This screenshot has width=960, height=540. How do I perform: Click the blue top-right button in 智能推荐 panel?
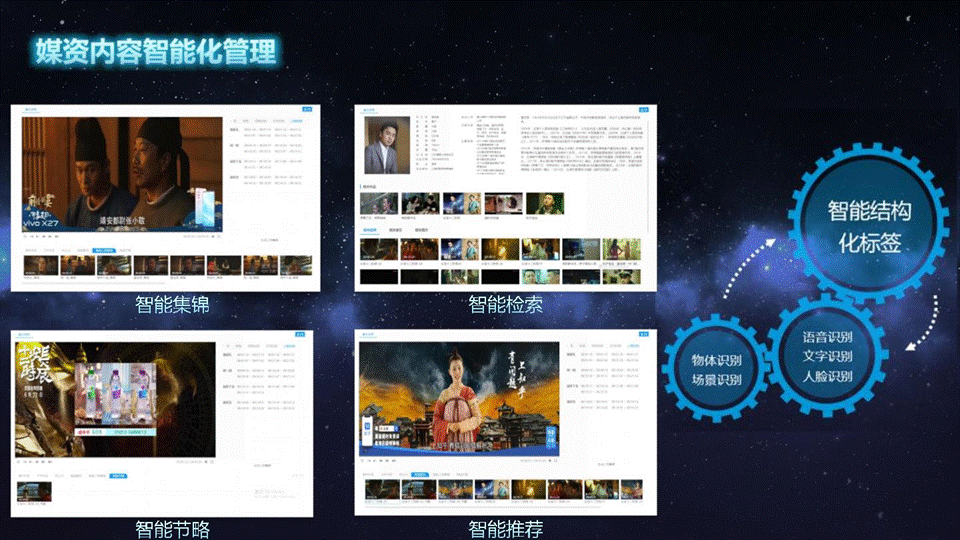[643, 334]
